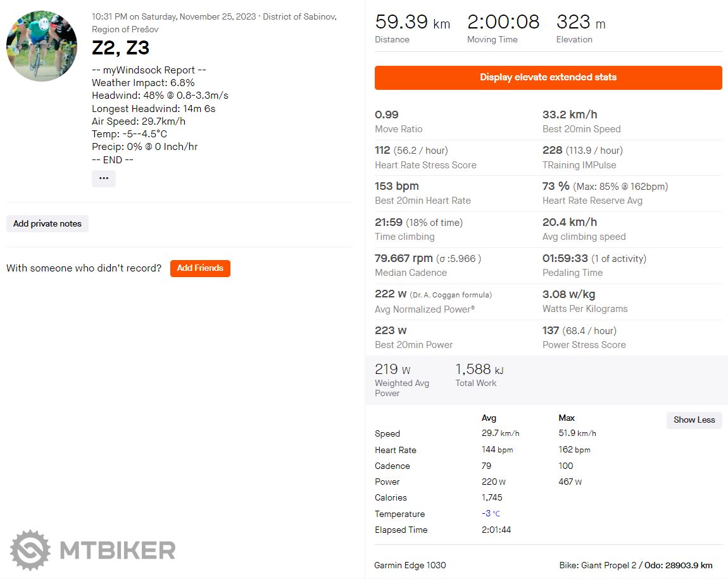728x579 pixels.
Task: Expand the description with the ellipsis button
Action: tap(104, 178)
